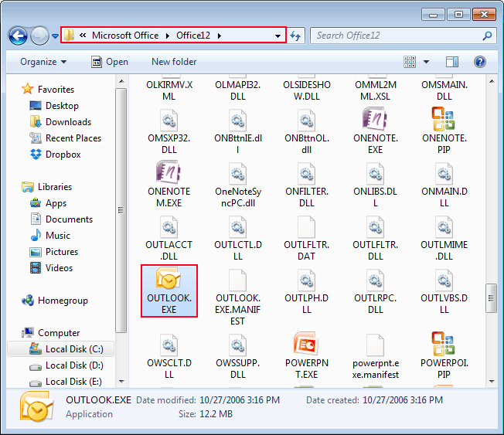Open the Help question mark button
The height and width of the screenshot is (435, 504).
(479, 62)
